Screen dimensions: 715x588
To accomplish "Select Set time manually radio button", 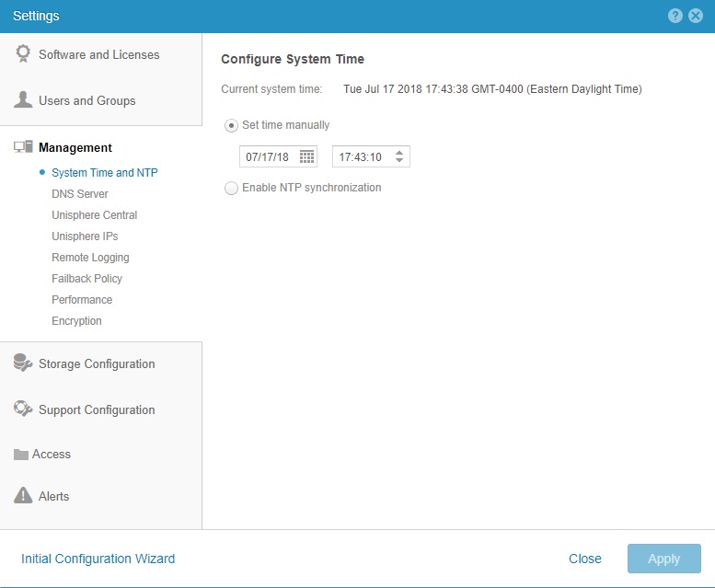I will pos(231,125).
